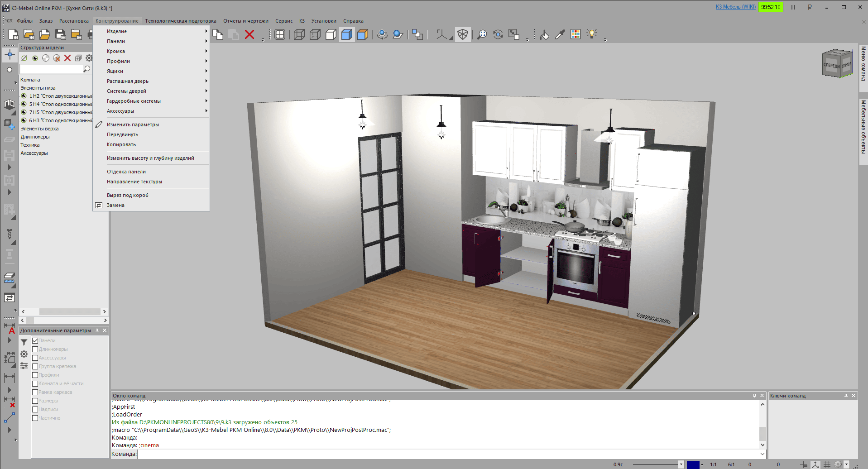Click the red X delete icon in toolbar

point(249,35)
